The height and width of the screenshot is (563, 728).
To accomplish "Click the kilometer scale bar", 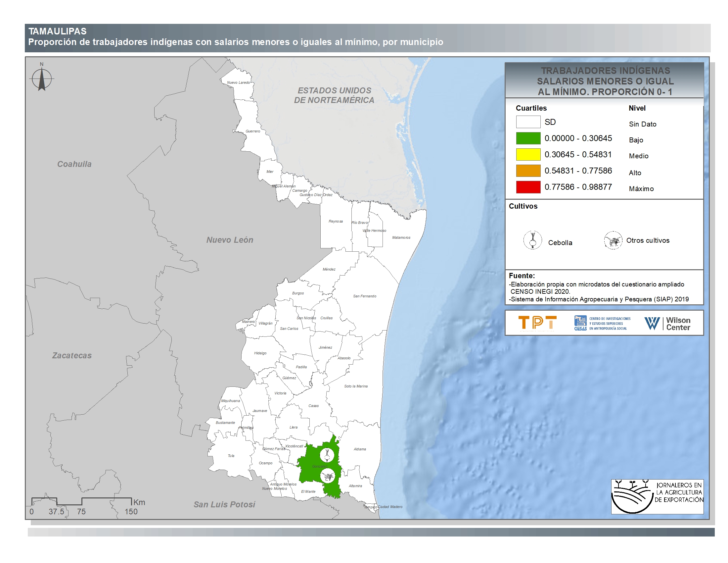I will tap(82, 501).
